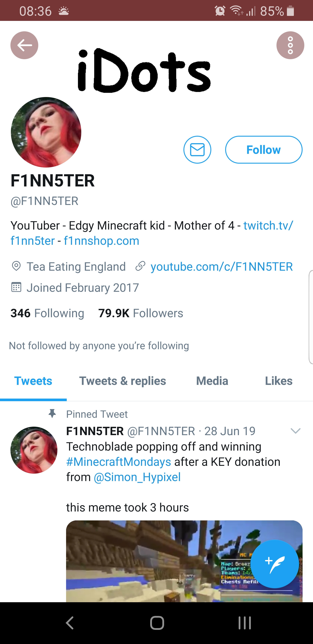Follow the F1NN5TER account

pos(263,149)
